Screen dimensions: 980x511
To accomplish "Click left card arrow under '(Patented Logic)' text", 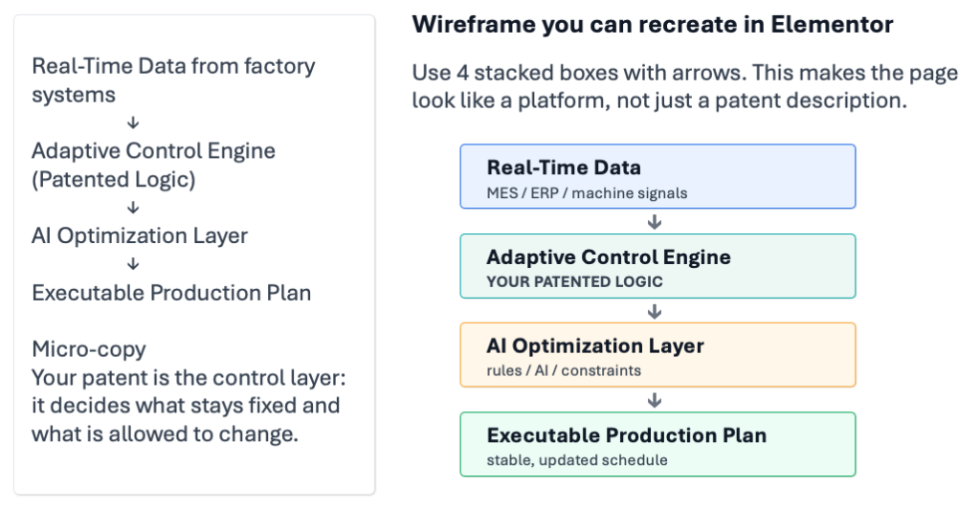I will coord(133,207).
